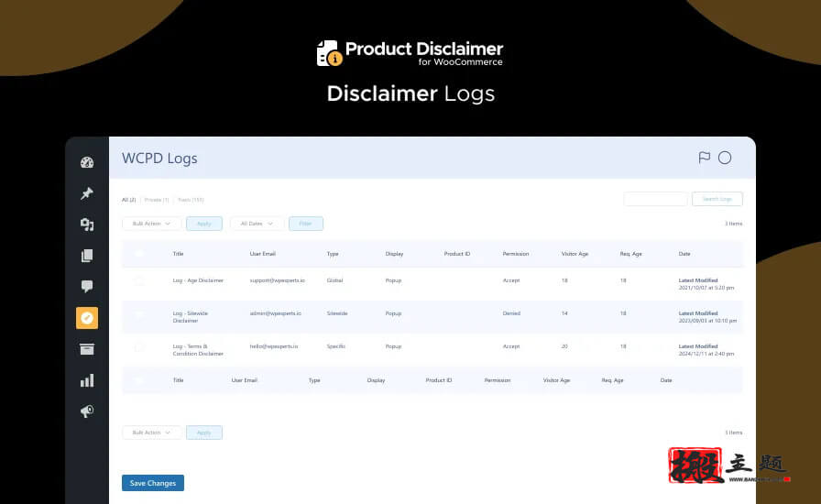Sort by Visitor Age in the table footer row
The height and width of the screenshot is (504, 821).
pyautogui.click(x=556, y=380)
